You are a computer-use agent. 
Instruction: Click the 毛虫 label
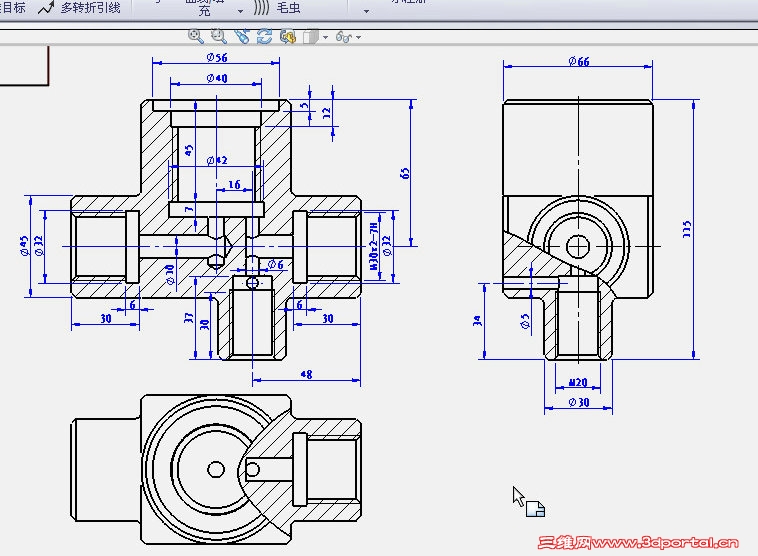pyautogui.click(x=288, y=8)
